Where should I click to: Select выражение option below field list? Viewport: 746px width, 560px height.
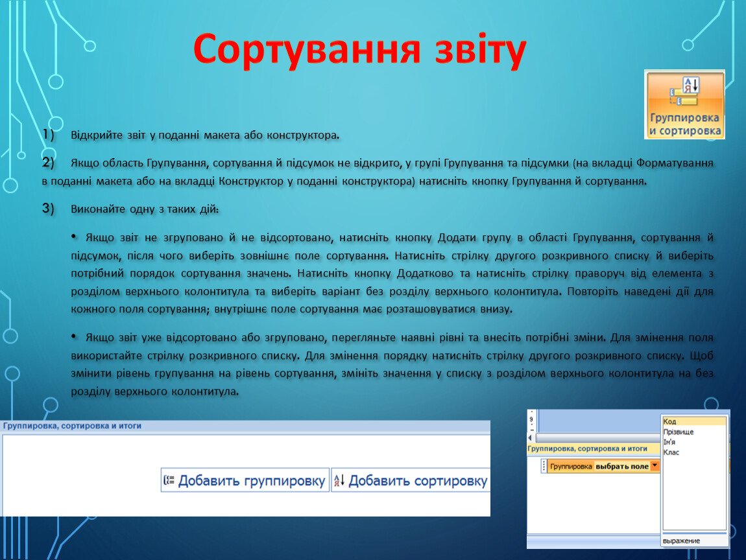(694, 541)
